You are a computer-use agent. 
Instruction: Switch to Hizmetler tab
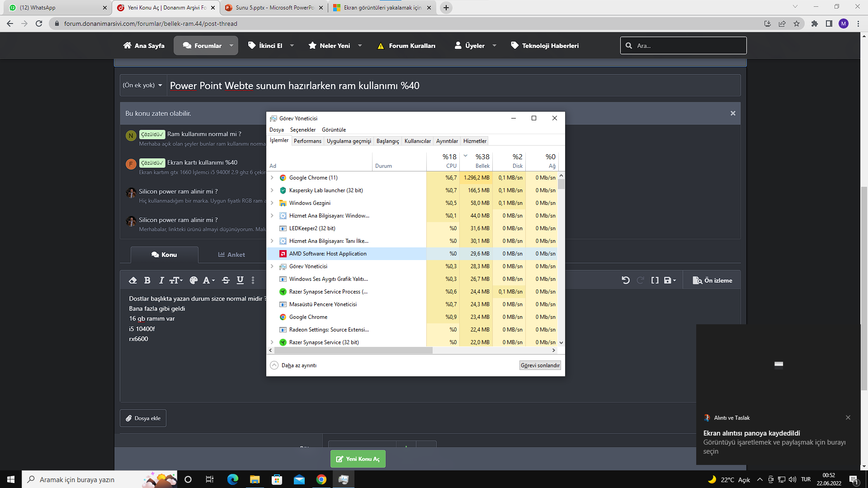coord(475,141)
